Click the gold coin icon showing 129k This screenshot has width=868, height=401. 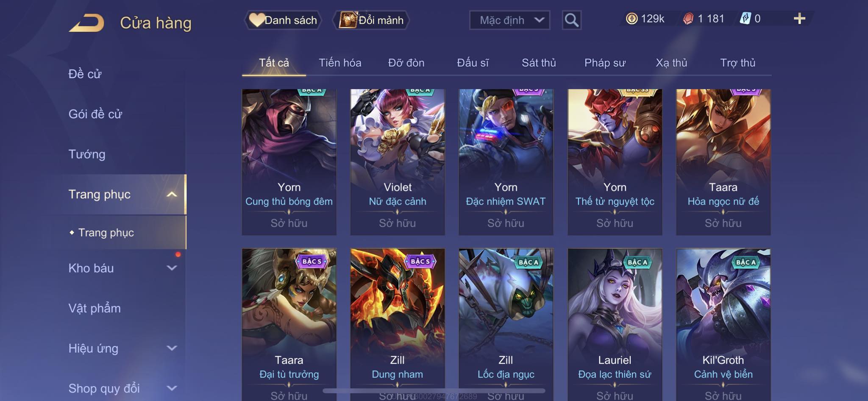pyautogui.click(x=632, y=19)
